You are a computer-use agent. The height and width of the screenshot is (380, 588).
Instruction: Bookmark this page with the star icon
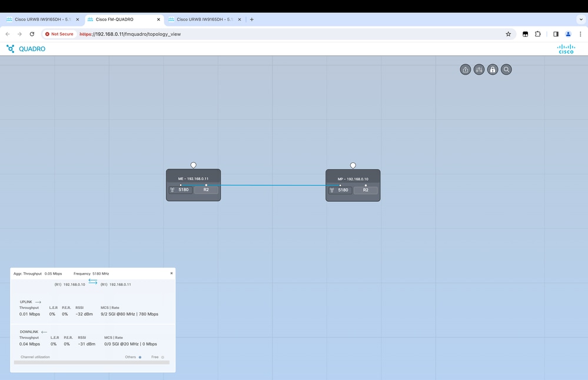(508, 34)
